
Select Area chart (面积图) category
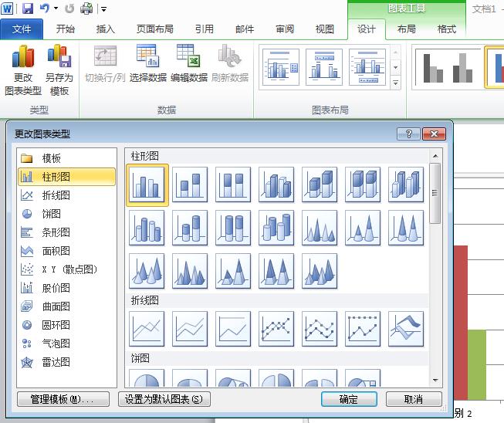[66, 251]
